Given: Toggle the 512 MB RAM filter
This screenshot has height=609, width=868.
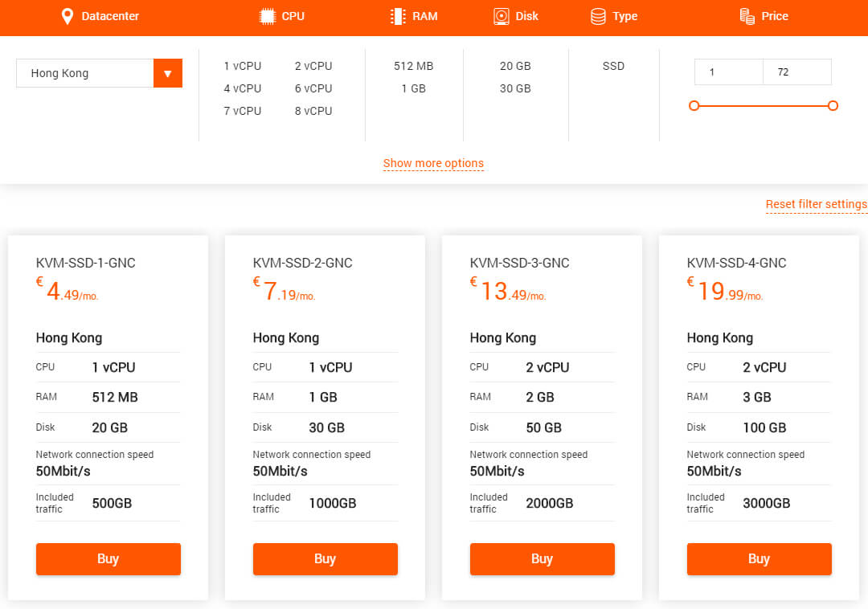Looking at the screenshot, I should coord(413,66).
